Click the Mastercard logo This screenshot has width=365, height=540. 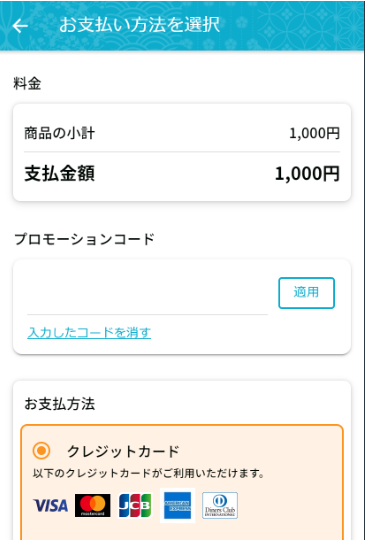(x=93, y=505)
